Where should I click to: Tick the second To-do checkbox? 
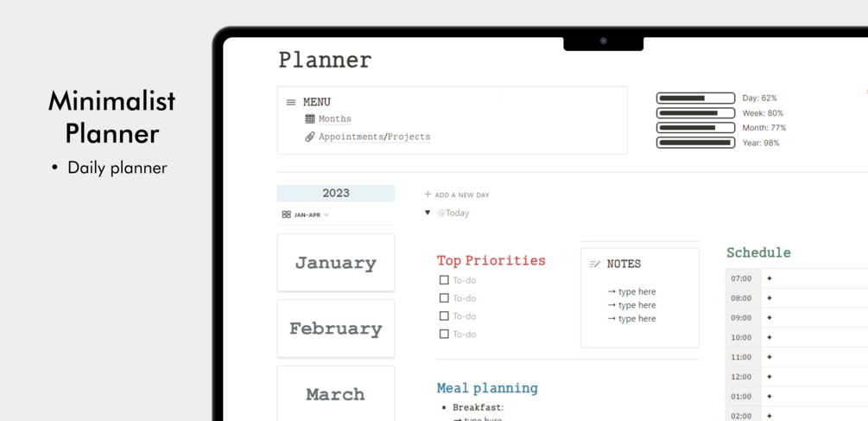click(x=444, y=298)
